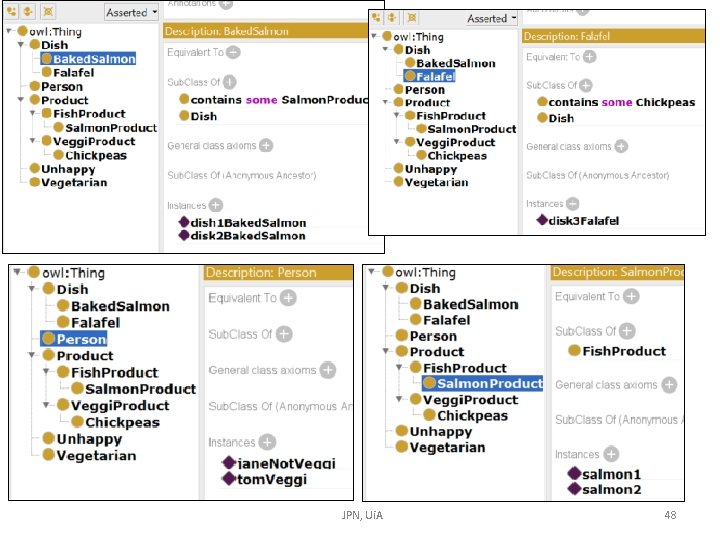Collapse VeggiProduct node in Falafel window tree
The height and width of the screenshot is (540, 720).
click(397, 142)
